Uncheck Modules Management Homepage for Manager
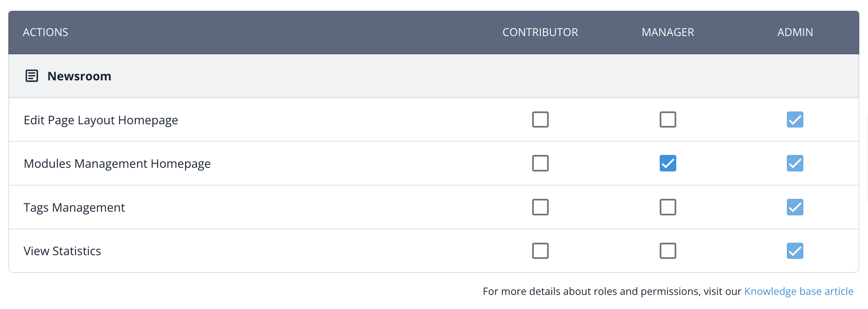 coord(668,163)
